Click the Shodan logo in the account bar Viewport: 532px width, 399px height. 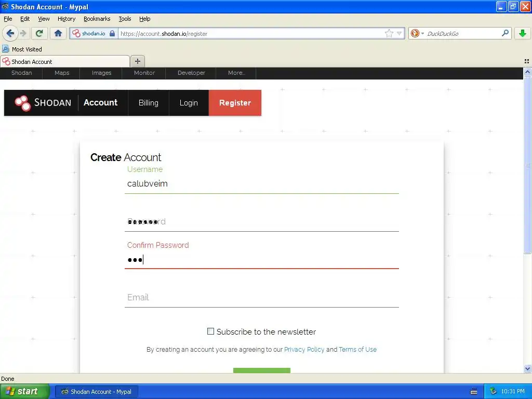click(43, 103)
